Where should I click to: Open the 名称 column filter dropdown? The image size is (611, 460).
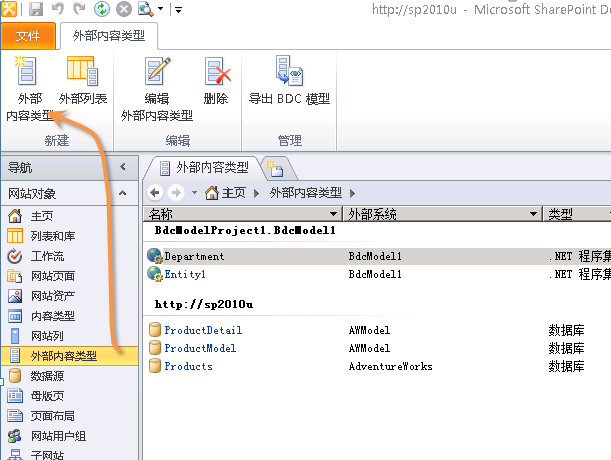pos(333,214)
